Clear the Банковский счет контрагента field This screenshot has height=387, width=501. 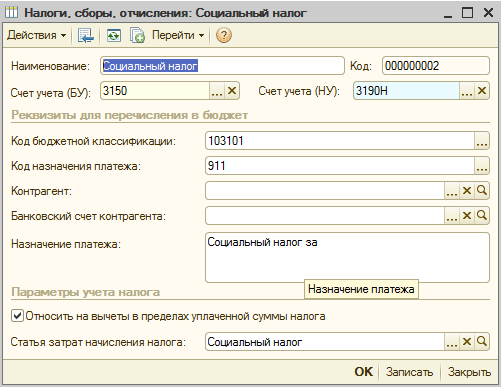click(467, 216)
